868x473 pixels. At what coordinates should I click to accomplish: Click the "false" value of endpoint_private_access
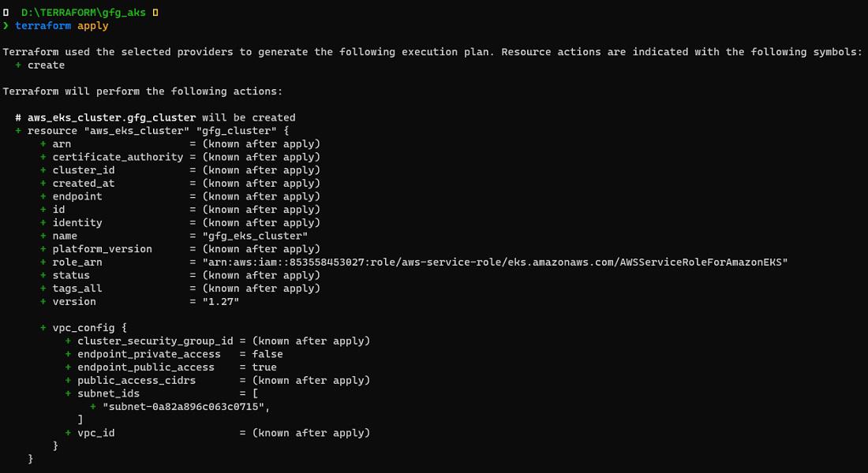click(268, 354)
